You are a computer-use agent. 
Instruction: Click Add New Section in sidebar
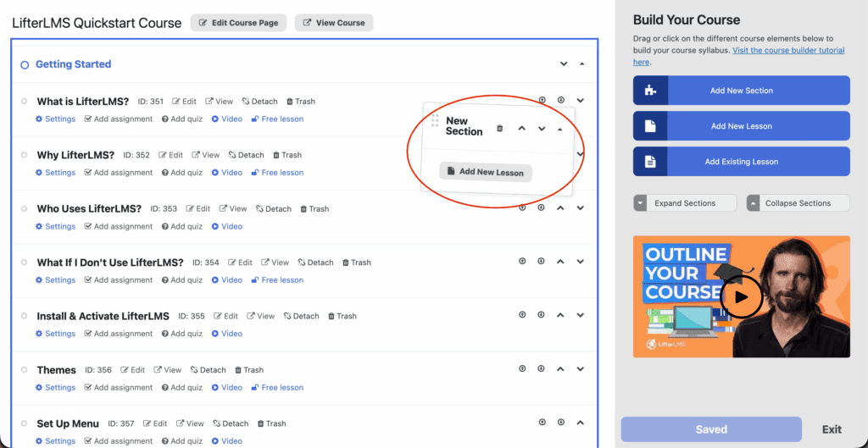[x=741, y=90]
